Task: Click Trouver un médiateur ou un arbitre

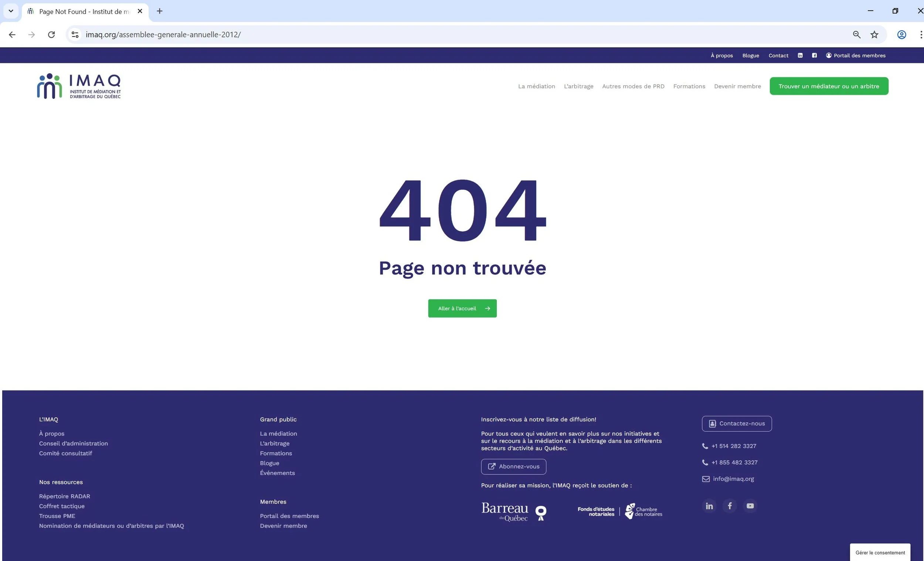Action: pos(829,86)
